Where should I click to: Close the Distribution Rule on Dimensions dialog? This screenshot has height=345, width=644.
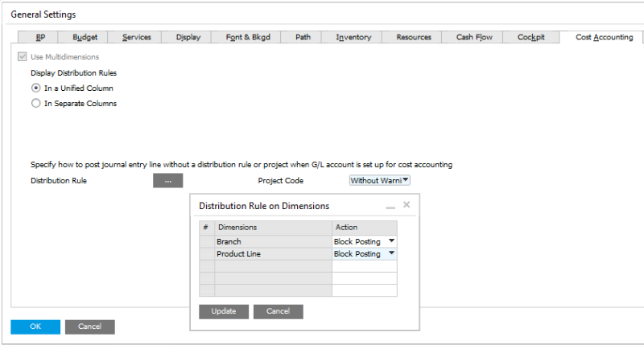(407, 205)
